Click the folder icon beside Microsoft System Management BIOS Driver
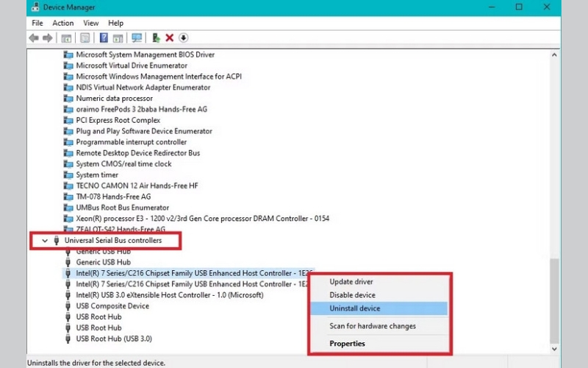 coord(68,54)
